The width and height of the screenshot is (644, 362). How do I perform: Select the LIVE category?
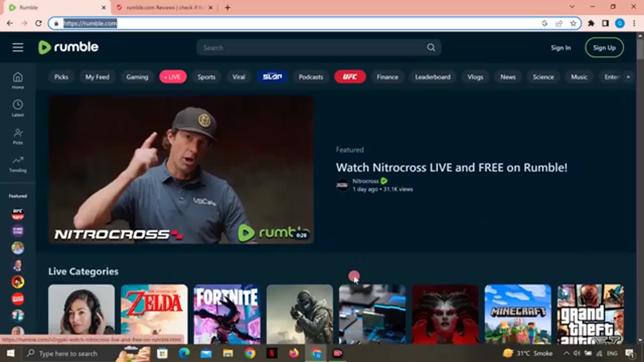[173, 77]
